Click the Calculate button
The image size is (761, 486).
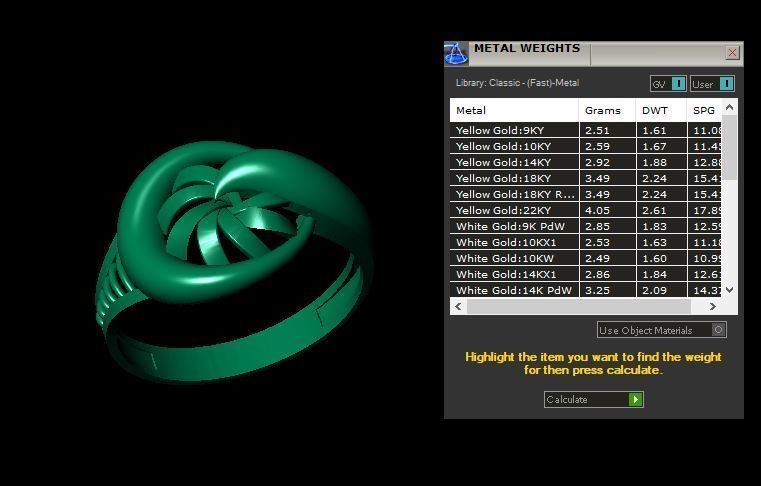click(594, 400)
